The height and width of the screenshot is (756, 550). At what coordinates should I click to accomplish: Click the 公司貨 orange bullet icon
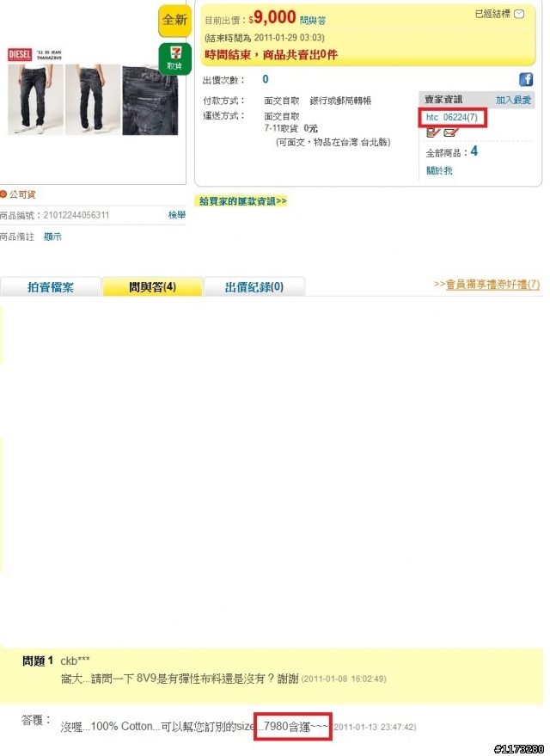click(x=3, y=194)
